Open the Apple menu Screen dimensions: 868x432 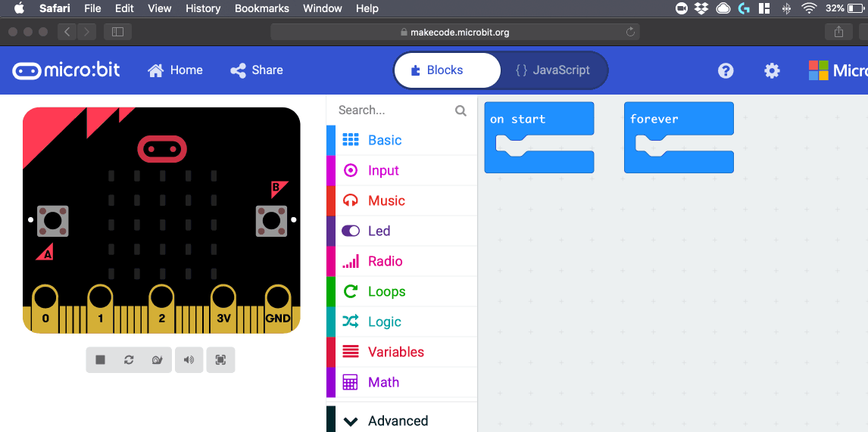click(20, 8)
